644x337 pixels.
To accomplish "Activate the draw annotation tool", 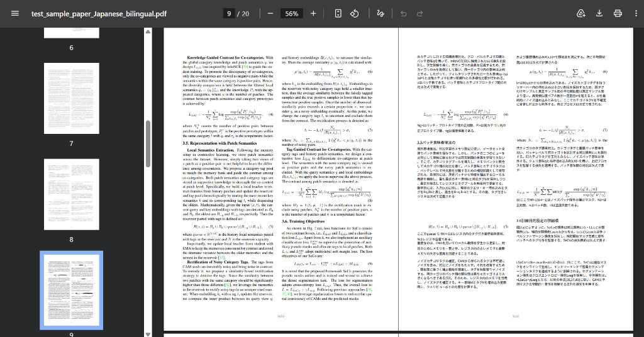I will 380,14.
